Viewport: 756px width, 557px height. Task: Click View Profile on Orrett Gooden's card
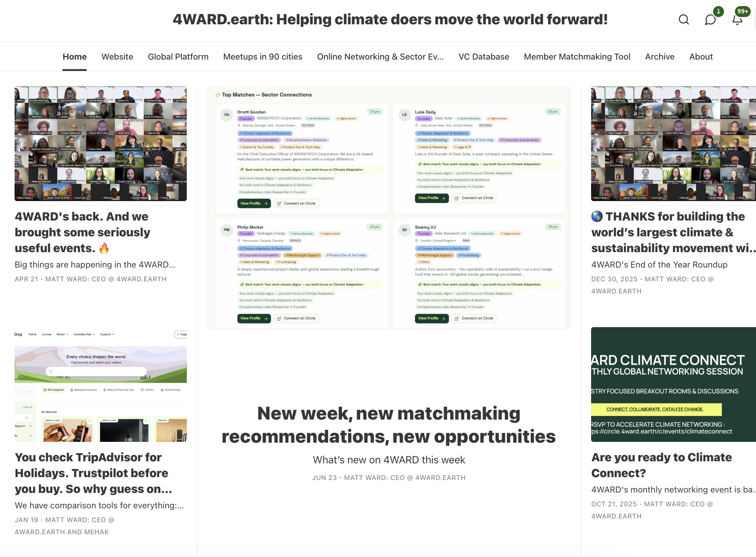coord(254,204)
